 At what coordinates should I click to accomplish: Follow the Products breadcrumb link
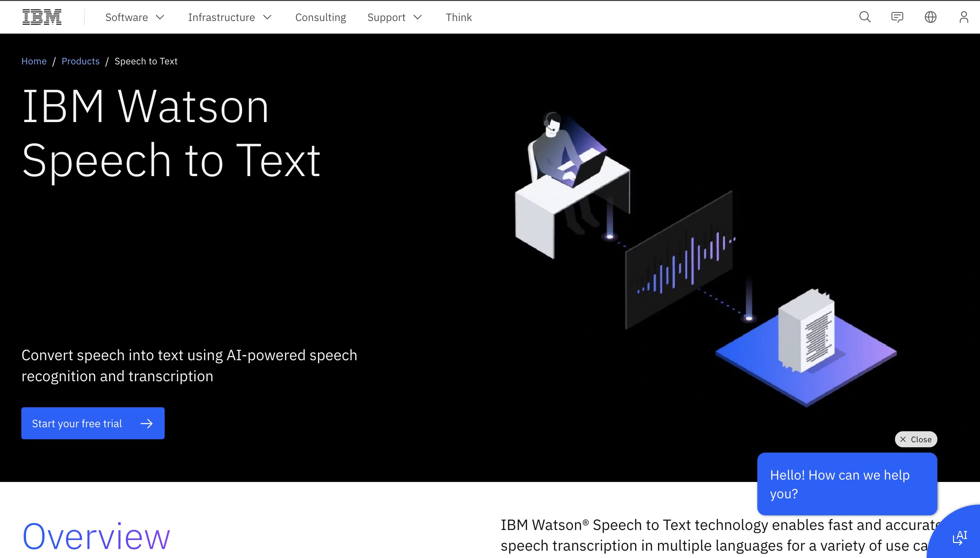coord(80,61)
